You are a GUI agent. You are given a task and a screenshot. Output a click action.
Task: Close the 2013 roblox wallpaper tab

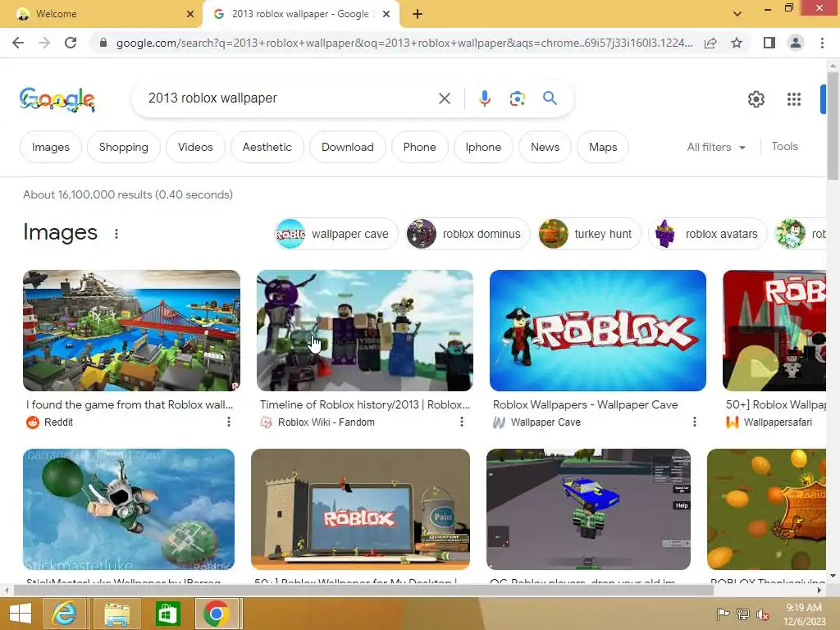coord(386,14)
